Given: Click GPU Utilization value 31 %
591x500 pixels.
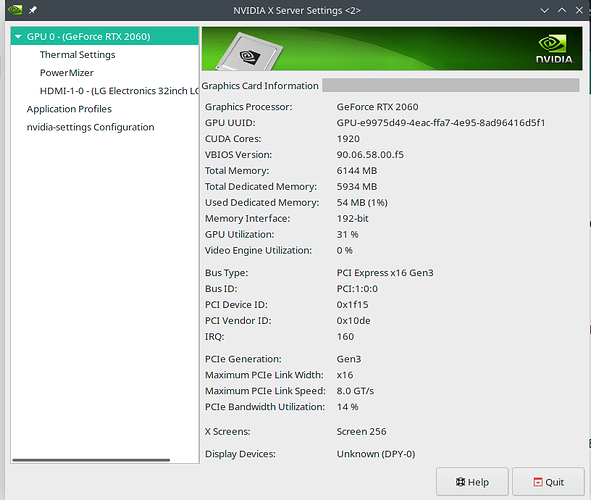Looking at the screenshot, I should pyautogui.click(x=347, y=234).
